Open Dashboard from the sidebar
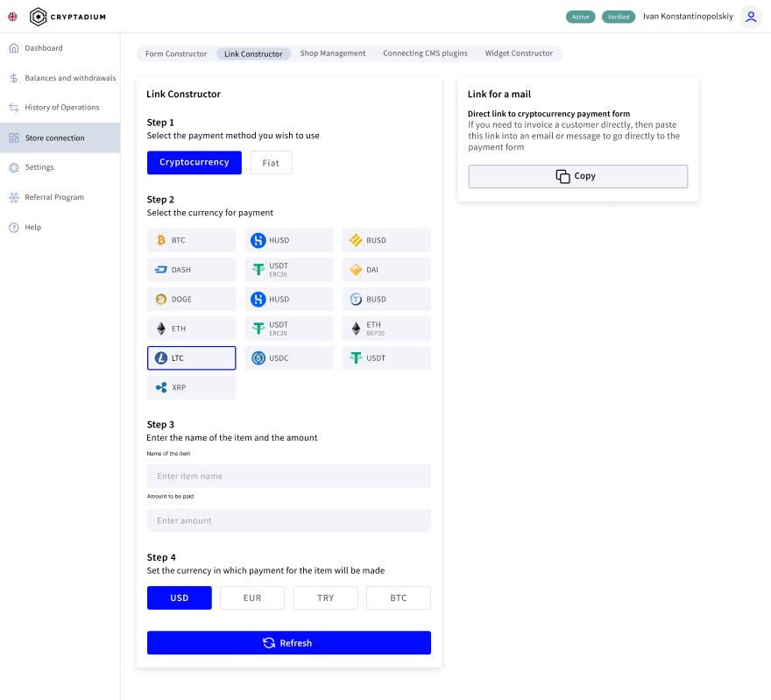Viewport: 771px width, 700px height. 44,48
